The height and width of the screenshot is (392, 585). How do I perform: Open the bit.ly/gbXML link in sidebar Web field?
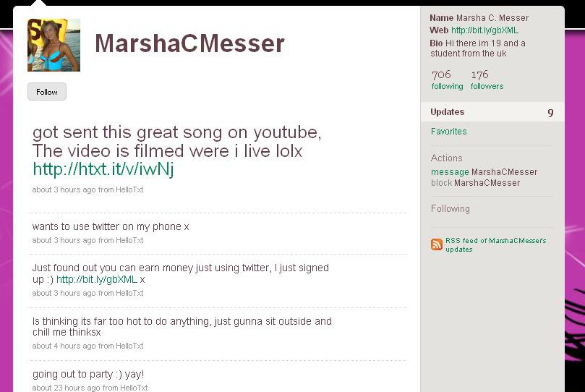click(x=484, y=30)
